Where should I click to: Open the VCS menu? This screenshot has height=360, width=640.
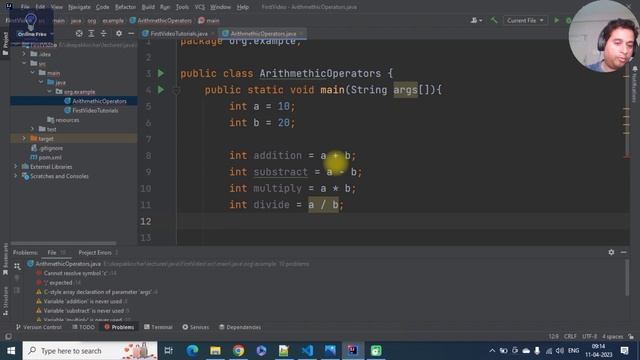pos(200,7)
